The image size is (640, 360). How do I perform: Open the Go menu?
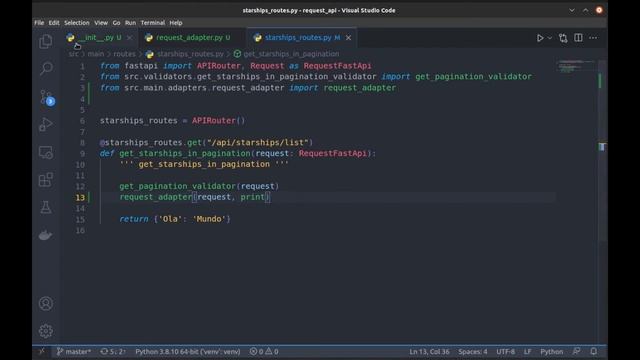pos(116,23)
